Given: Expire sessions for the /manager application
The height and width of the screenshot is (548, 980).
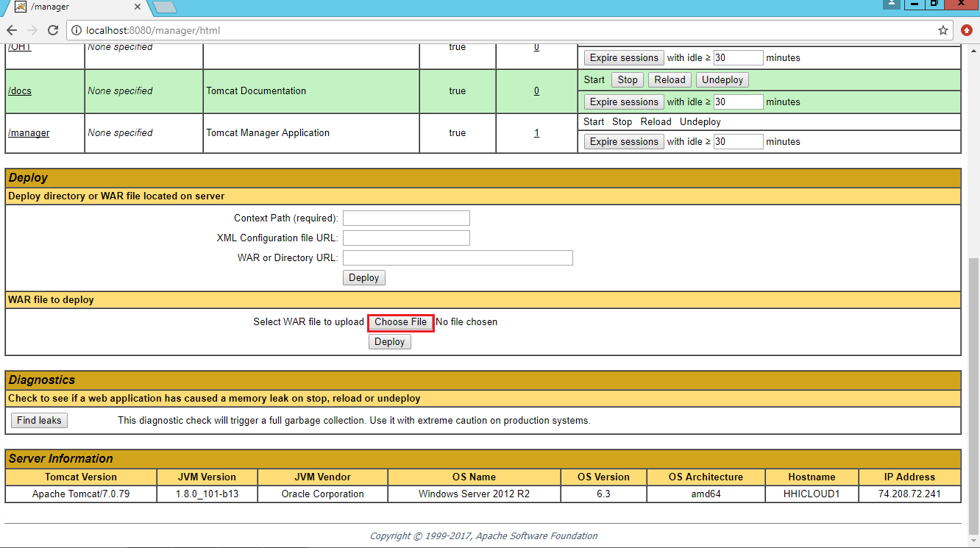Looking at the screenshot, I should [623, 141].
